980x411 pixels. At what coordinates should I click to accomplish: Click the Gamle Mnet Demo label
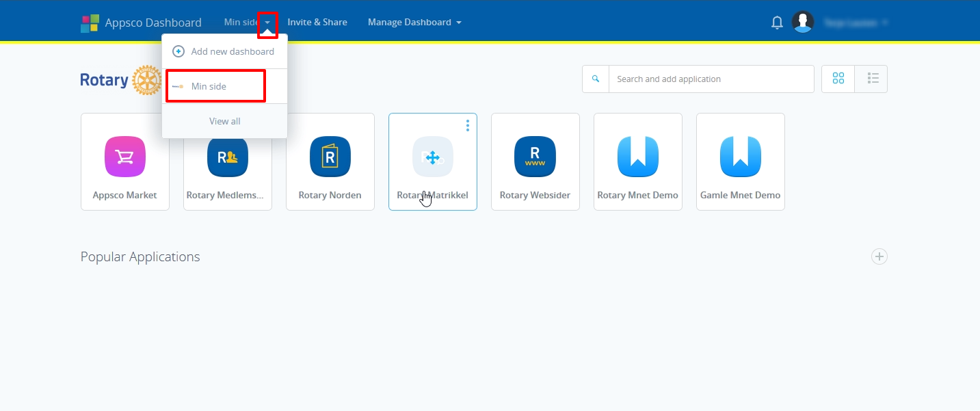(741, 195)
